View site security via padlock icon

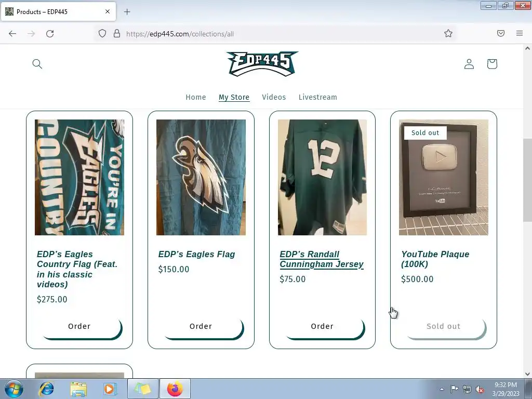(117, 33)
